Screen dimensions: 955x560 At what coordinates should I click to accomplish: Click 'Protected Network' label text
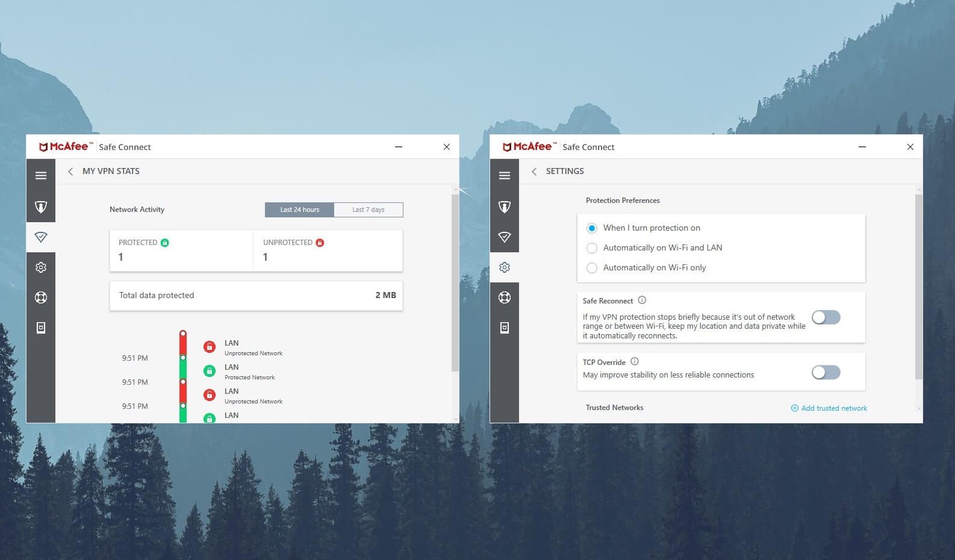click(x=249, y=378)
